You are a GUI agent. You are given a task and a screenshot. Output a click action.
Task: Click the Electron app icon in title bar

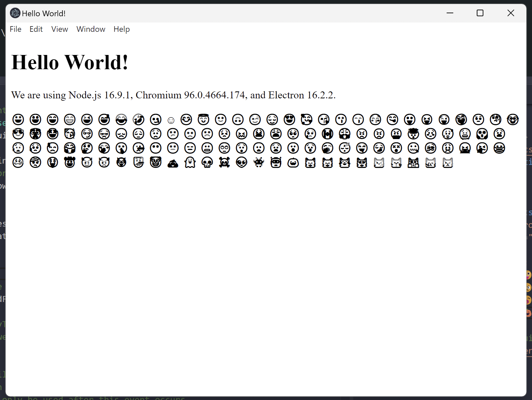tap(15, 13)
